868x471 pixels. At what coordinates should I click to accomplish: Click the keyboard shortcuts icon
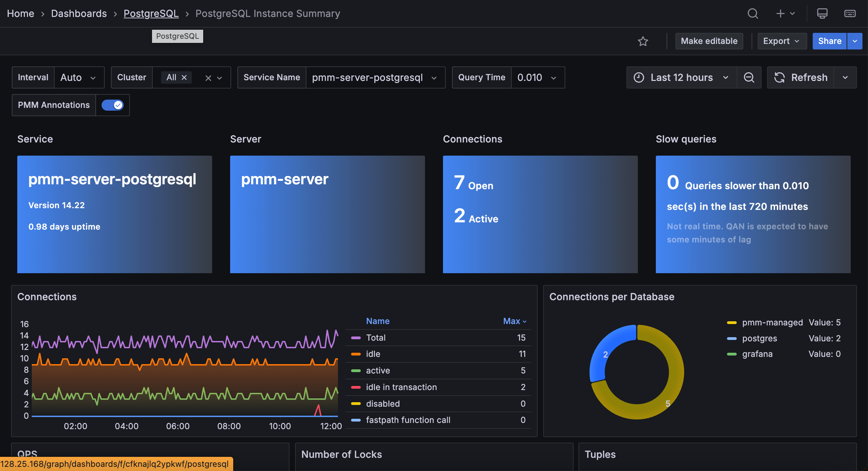click(x=850, y=13)
